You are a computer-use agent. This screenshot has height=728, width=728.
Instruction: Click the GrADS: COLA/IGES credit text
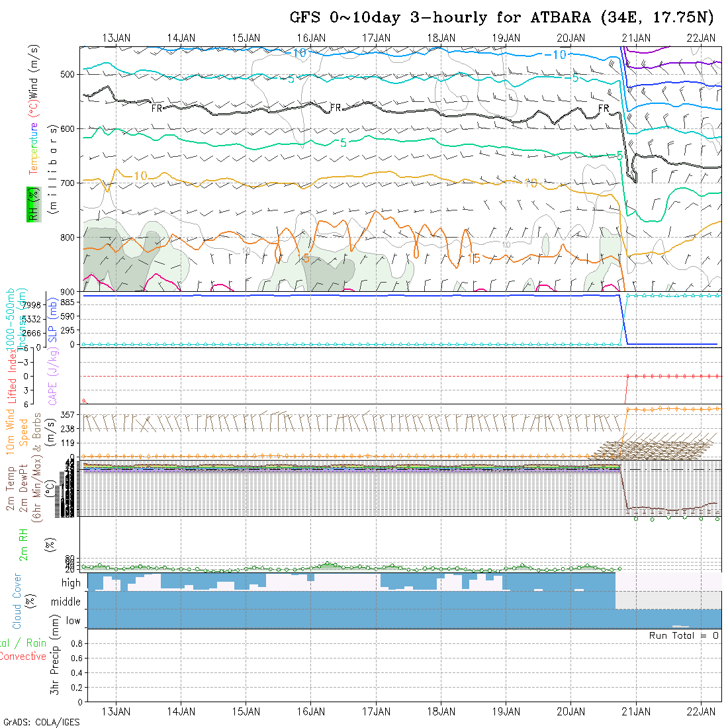click(x=41, y=722)
